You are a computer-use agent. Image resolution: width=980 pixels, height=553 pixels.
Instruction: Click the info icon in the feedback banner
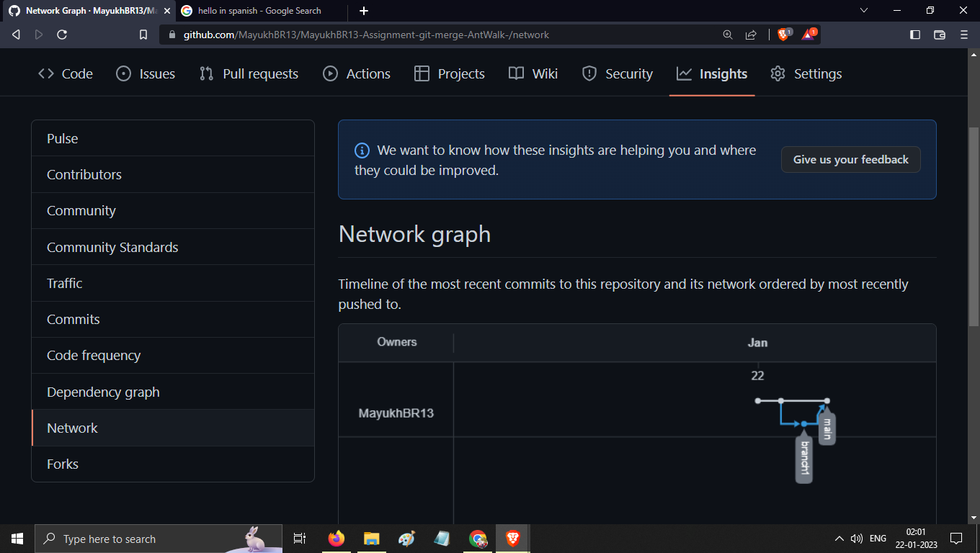pos(362,150)
